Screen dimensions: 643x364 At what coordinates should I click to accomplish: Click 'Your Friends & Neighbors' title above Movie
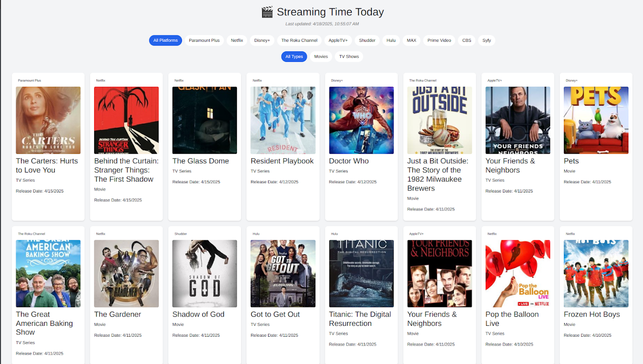click(432, 319)
